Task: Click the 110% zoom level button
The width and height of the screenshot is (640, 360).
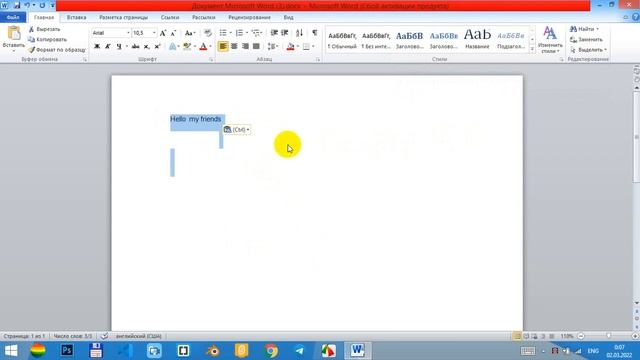Action: tap(567, 336)
